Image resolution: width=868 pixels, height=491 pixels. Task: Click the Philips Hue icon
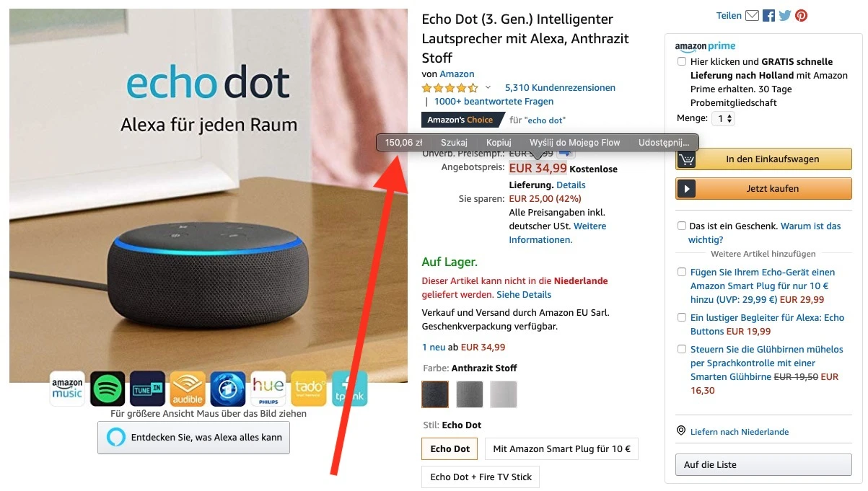click(268, 389)
